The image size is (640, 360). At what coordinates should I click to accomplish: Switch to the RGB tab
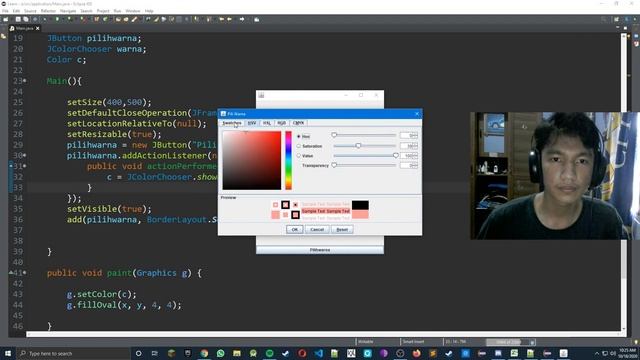[x=282, y=123]
